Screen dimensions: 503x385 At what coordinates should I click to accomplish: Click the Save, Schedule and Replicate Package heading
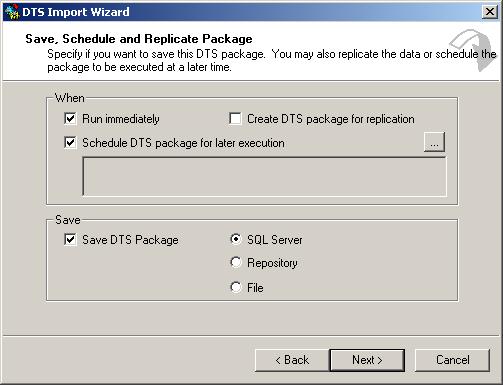point(139,39)
